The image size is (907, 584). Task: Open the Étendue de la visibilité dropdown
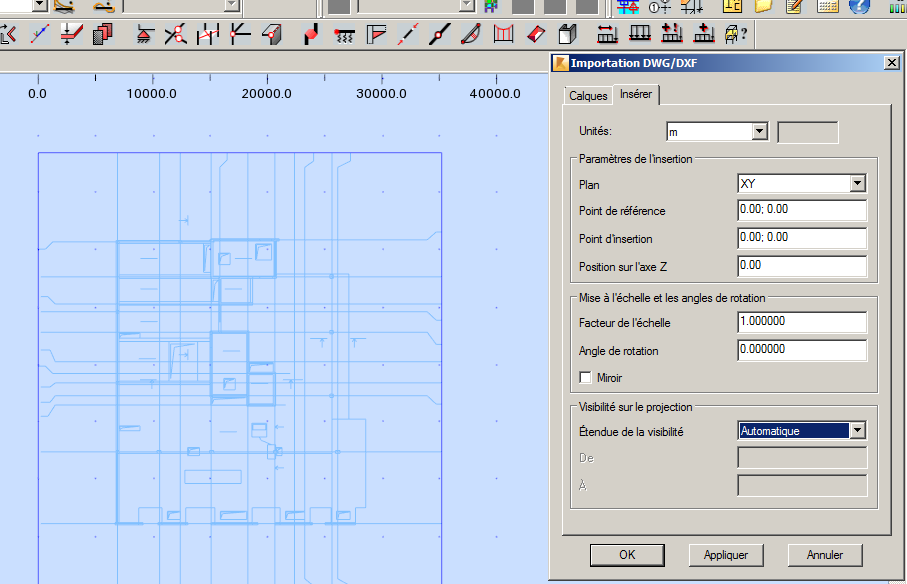(x=859, y=429)
